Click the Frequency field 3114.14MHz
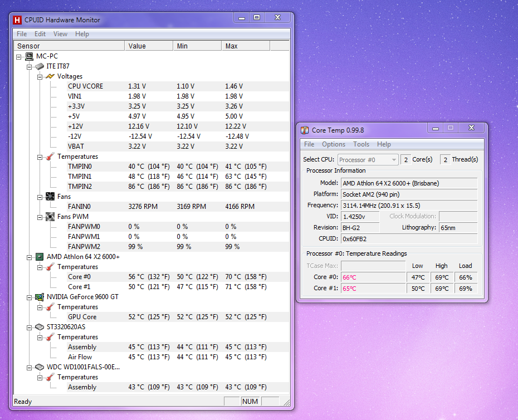Viewport: 518px width, 420px height. 409,206
